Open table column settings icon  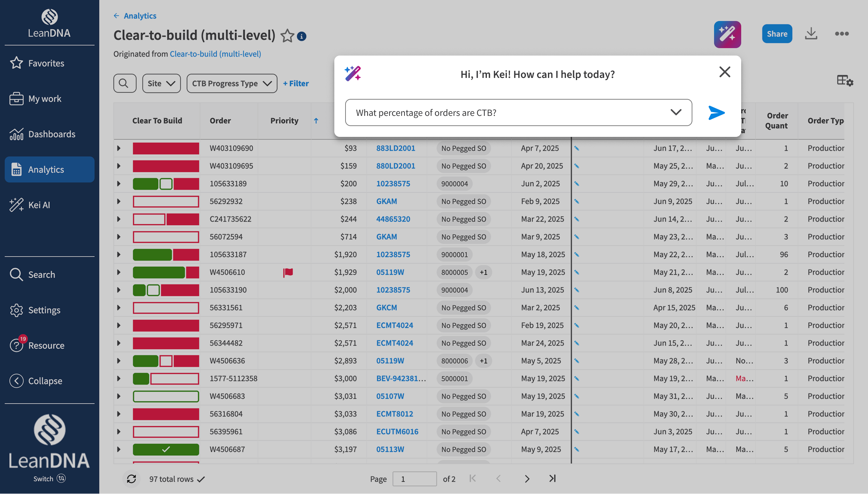845,81
